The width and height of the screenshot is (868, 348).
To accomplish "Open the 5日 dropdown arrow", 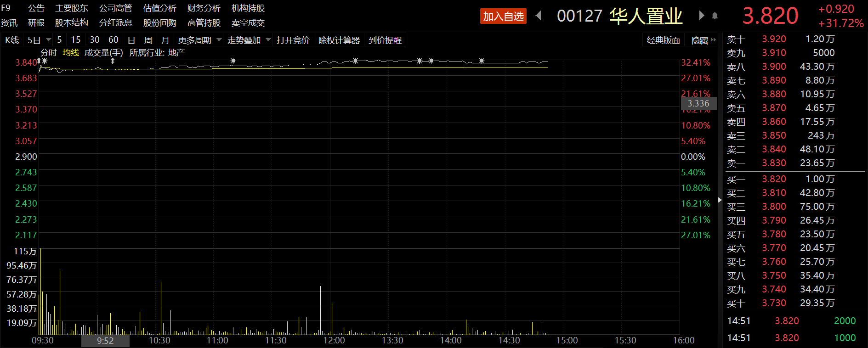I will pyautogui.click(x=48, y=40).
